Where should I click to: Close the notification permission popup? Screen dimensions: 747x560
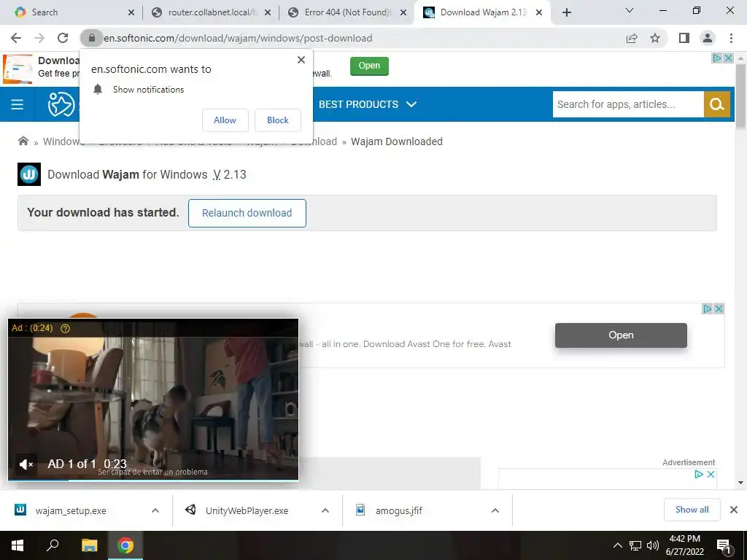(301, 60)
